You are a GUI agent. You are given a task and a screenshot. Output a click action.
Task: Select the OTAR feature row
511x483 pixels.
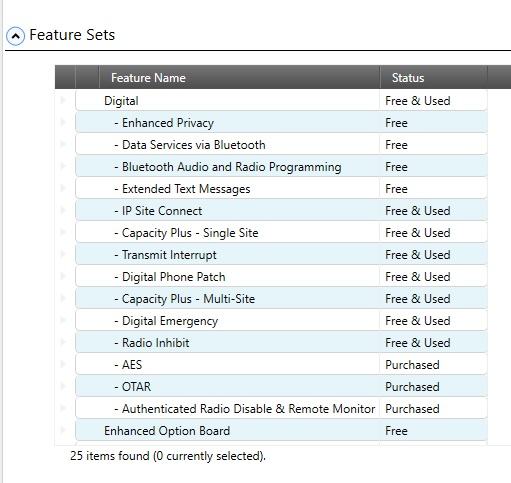pyautogui.click(x=282, y=386)
